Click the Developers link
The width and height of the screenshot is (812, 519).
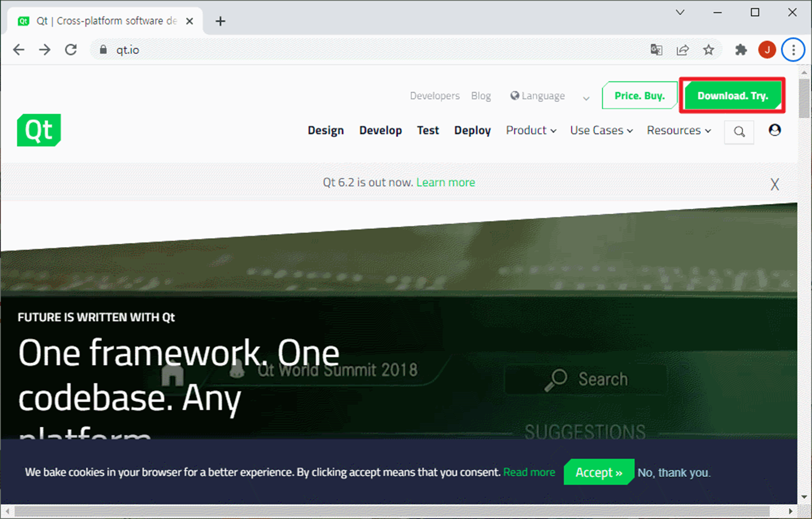click(x=434, y=96)
